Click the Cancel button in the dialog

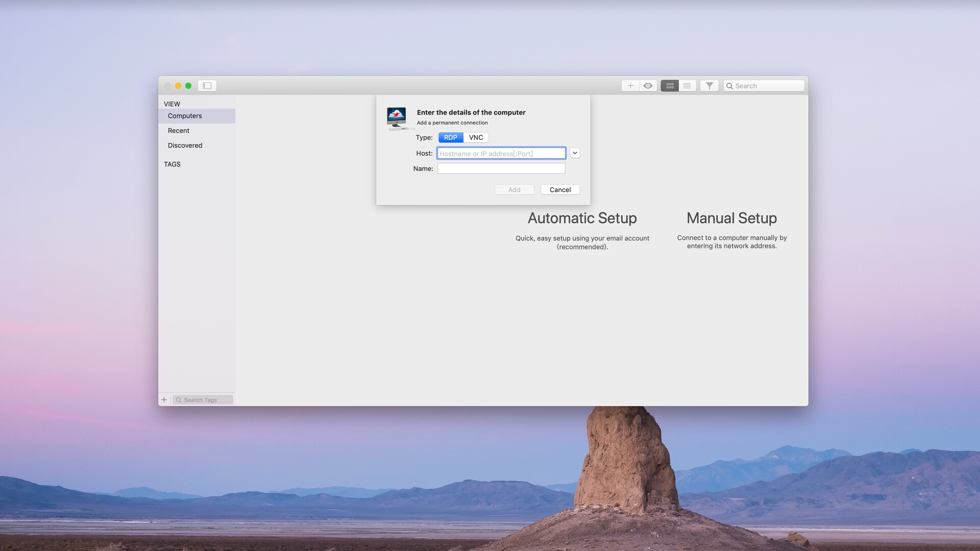[x=560, y=189]
